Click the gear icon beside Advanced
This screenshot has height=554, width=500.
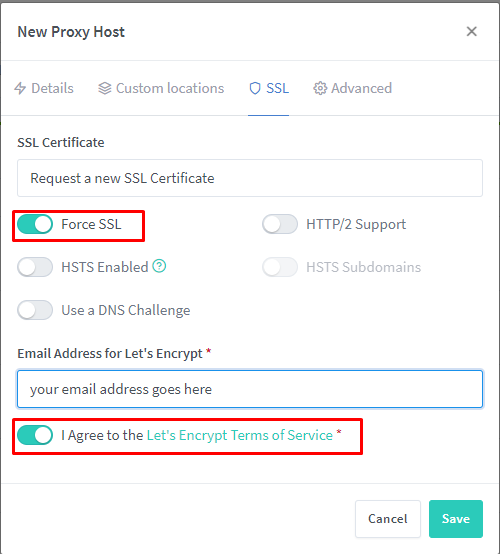coord(320,88)
